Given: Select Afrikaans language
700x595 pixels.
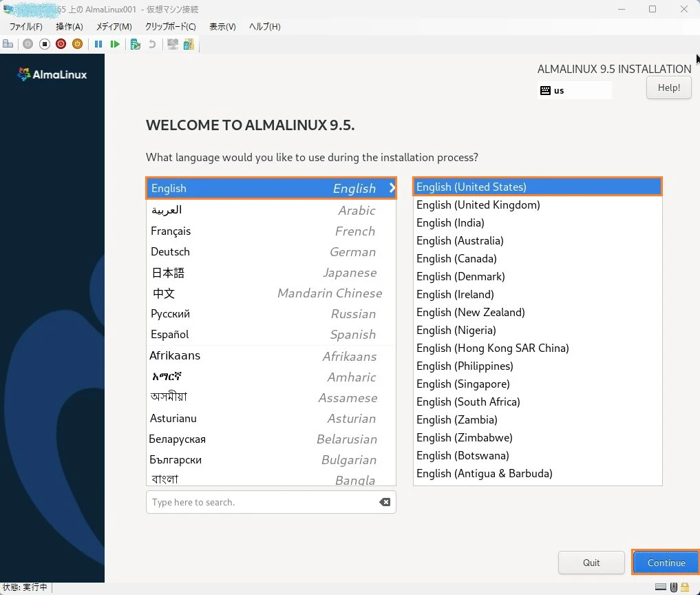Looking at the screenshot, I should pyautogui.click(x=271, y=356).
